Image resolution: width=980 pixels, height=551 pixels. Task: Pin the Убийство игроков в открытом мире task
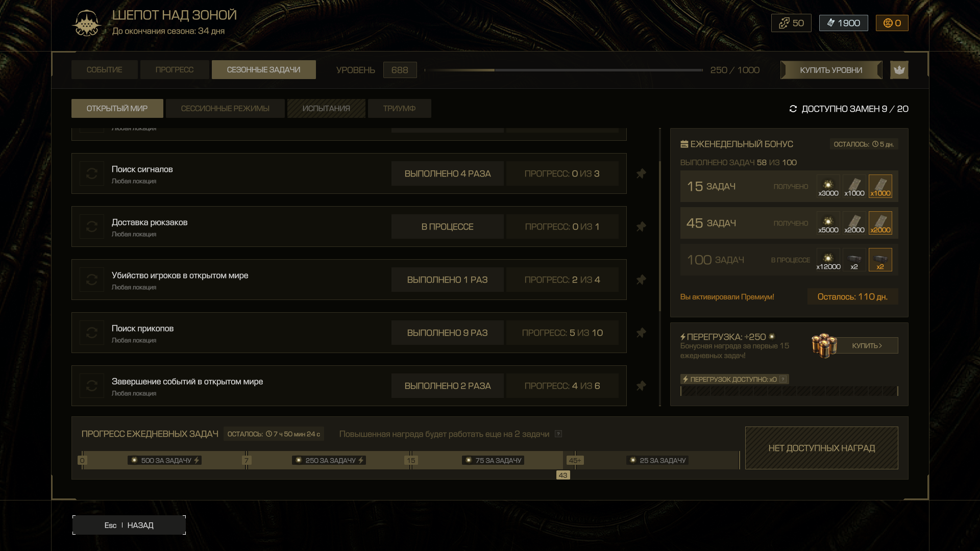pyautogui.click(x=641, y=280)
